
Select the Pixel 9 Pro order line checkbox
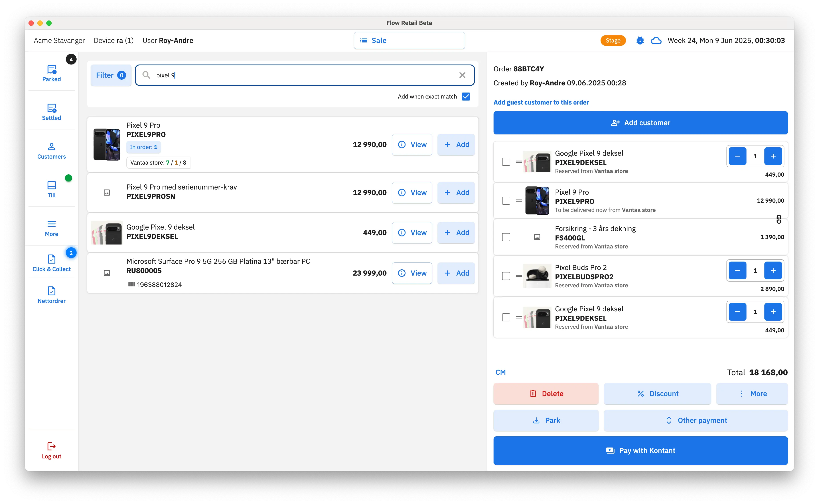506,201
